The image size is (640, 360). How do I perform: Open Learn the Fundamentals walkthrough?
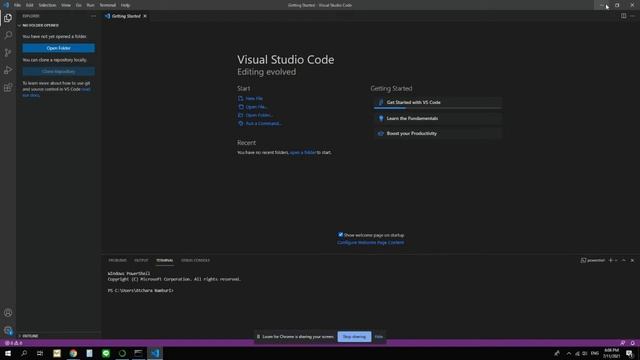click(438, 118)
